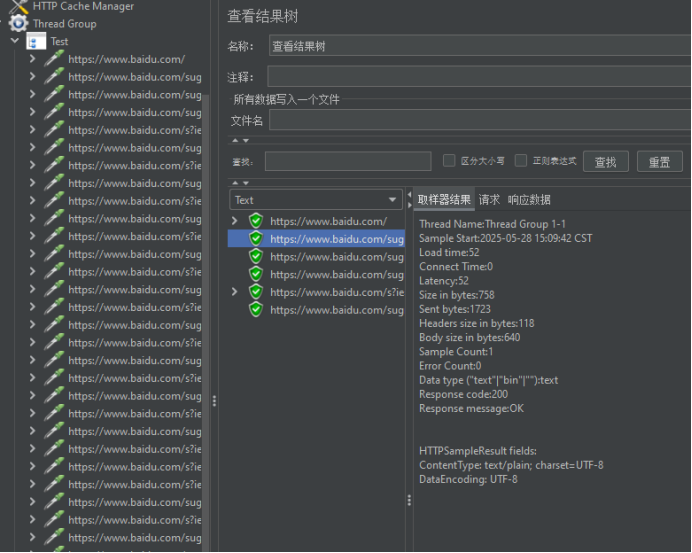Open the 响应数据 tab
Screen dimensions: 692x553
(529, 200)
